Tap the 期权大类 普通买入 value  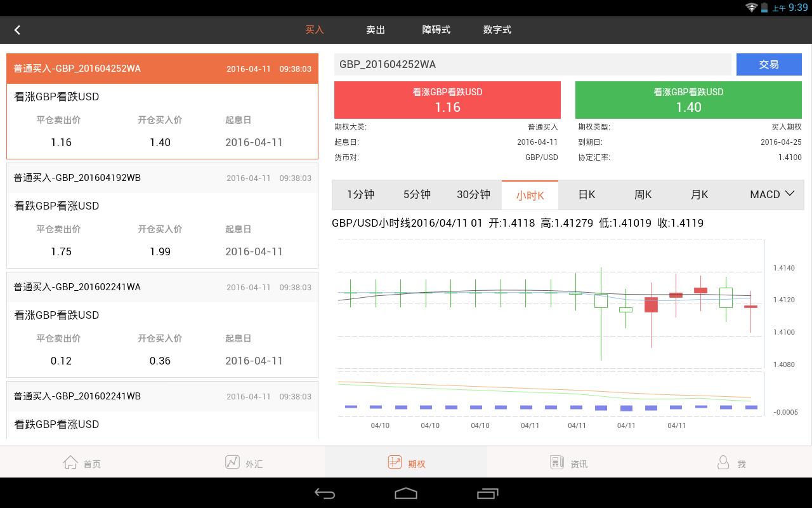pos(543,127)
